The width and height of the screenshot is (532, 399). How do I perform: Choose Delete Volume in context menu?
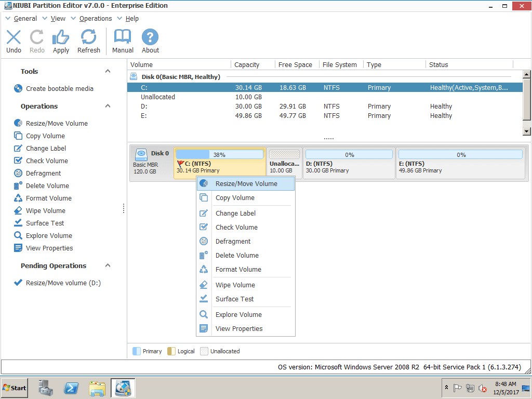(x=246, y=256)
